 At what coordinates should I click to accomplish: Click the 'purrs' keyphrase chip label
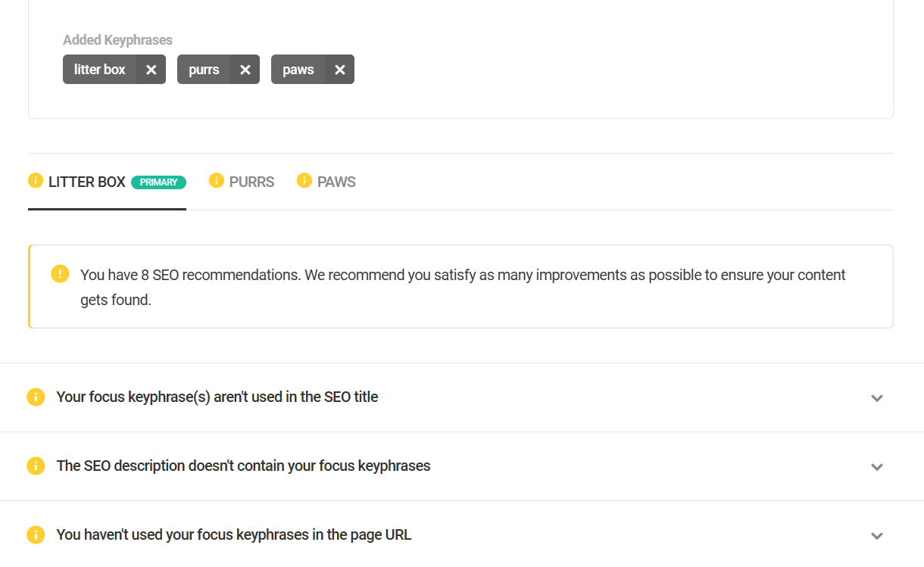[x=204, y=70]
